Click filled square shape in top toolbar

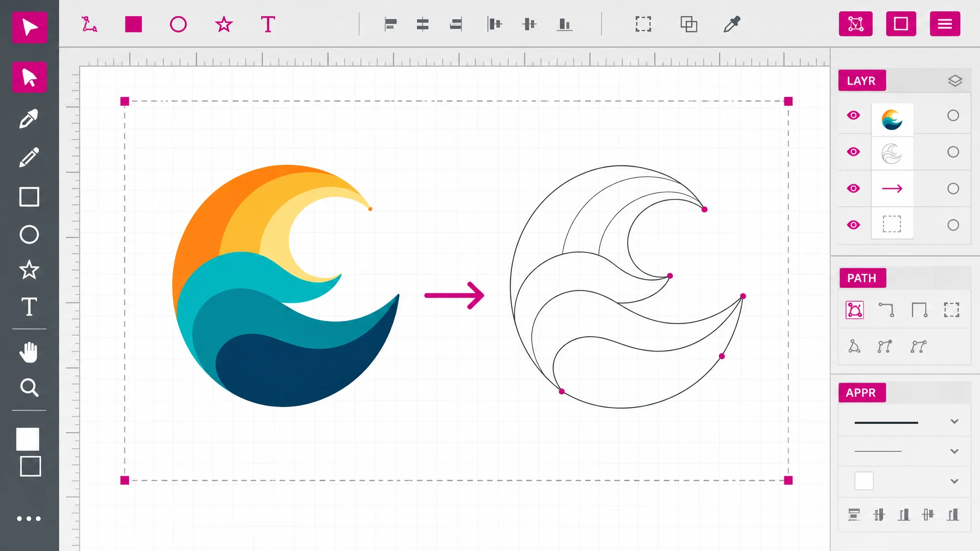tap(134, 24)
